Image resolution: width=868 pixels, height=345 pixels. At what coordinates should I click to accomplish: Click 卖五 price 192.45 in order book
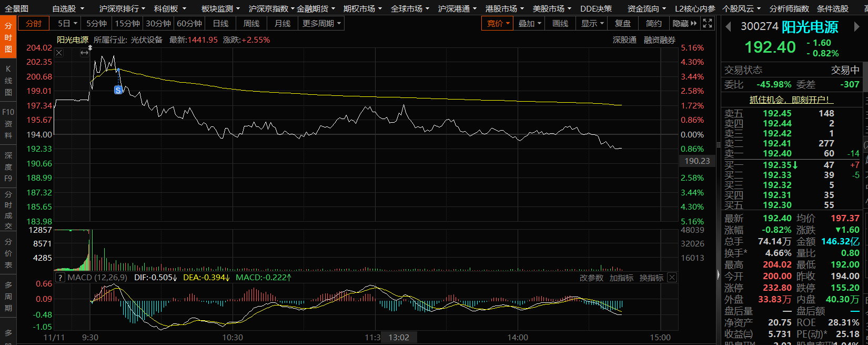pos(777,113)
